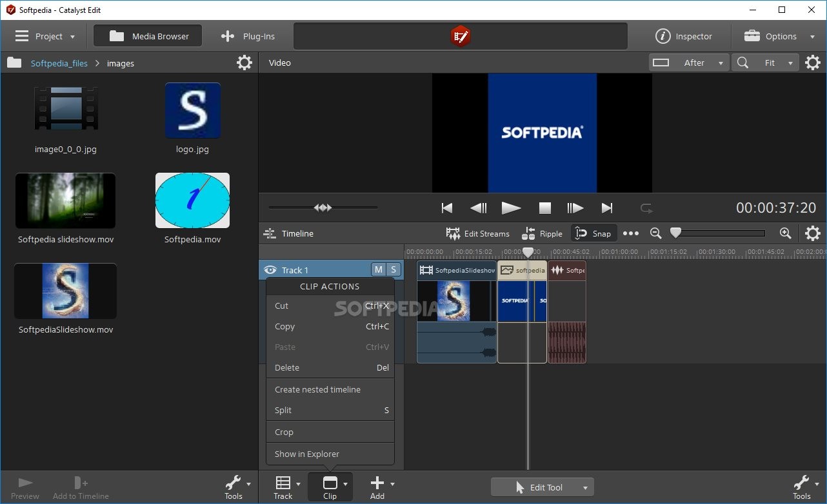827x504 pixels.
Task: Choose Split from Clip Actions menu
Action: (x=330, y=411)
